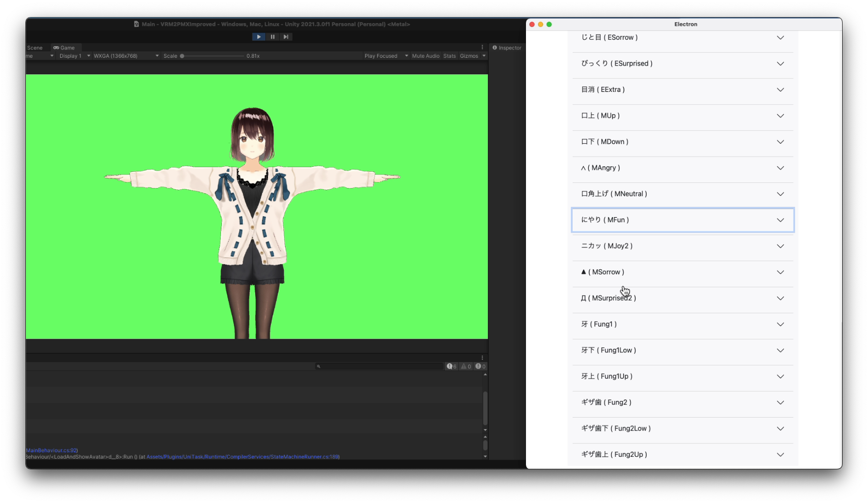868x503 pixels.
Task: Toggle console info messages filter showing 6
Action: tap(452, 366)
